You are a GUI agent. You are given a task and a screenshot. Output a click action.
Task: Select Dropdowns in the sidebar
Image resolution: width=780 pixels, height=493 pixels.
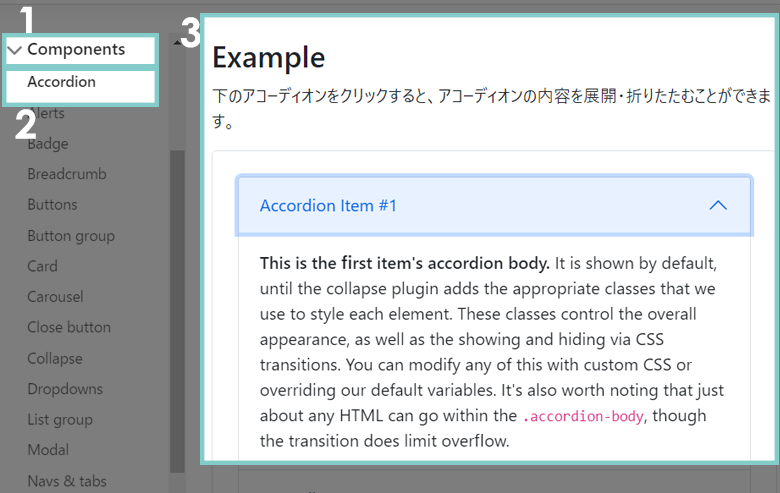65,389
